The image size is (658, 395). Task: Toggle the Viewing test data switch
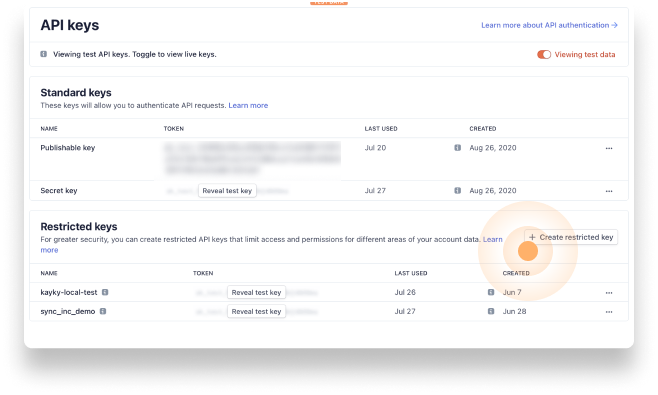(544, 55)
